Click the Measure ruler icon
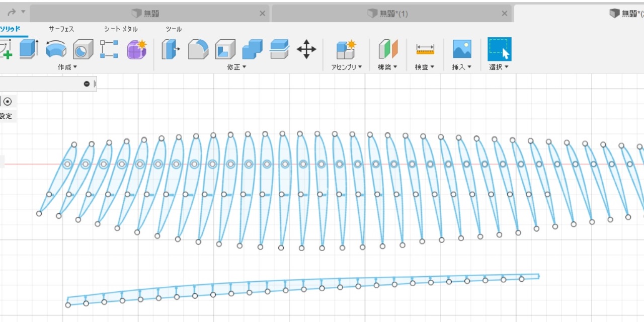 (x=425, y=49)
